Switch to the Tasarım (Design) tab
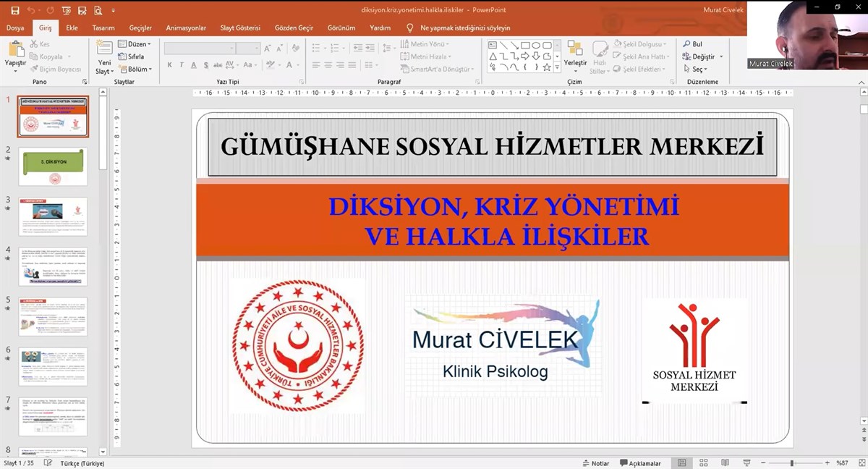 click(x=103, y=28)
